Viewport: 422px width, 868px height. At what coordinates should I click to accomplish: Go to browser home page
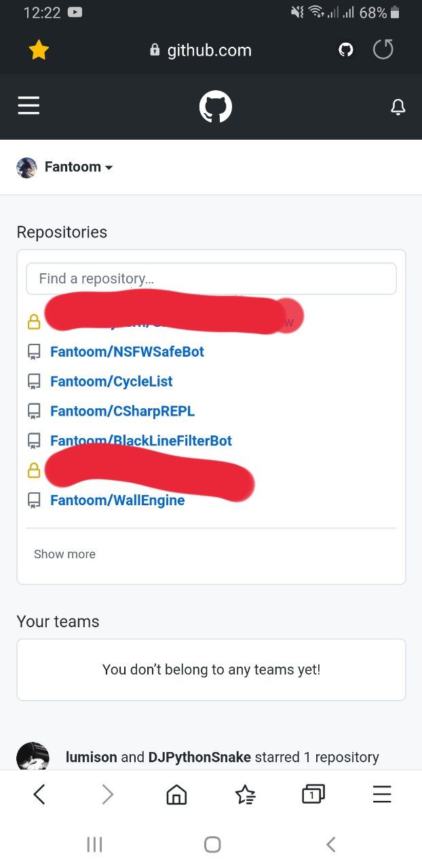tap(176, 794)
